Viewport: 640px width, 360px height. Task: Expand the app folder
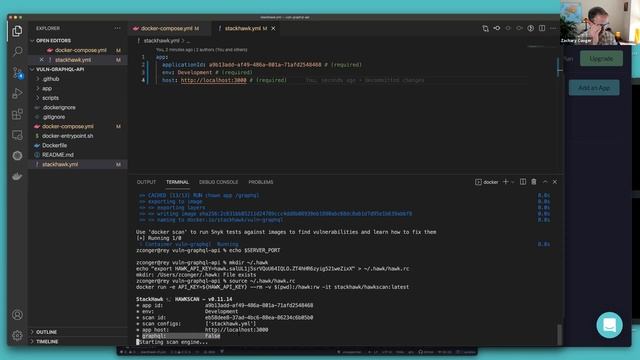coord(47,88)
